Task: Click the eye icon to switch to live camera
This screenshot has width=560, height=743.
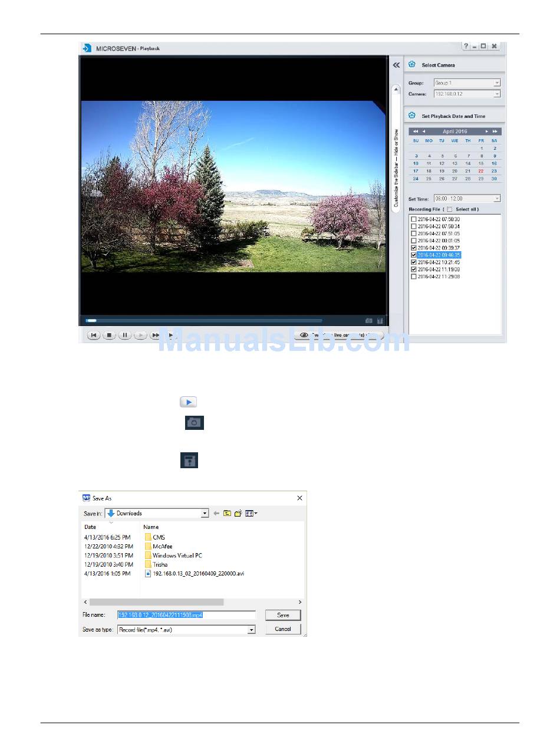Action: pos(304,335)
